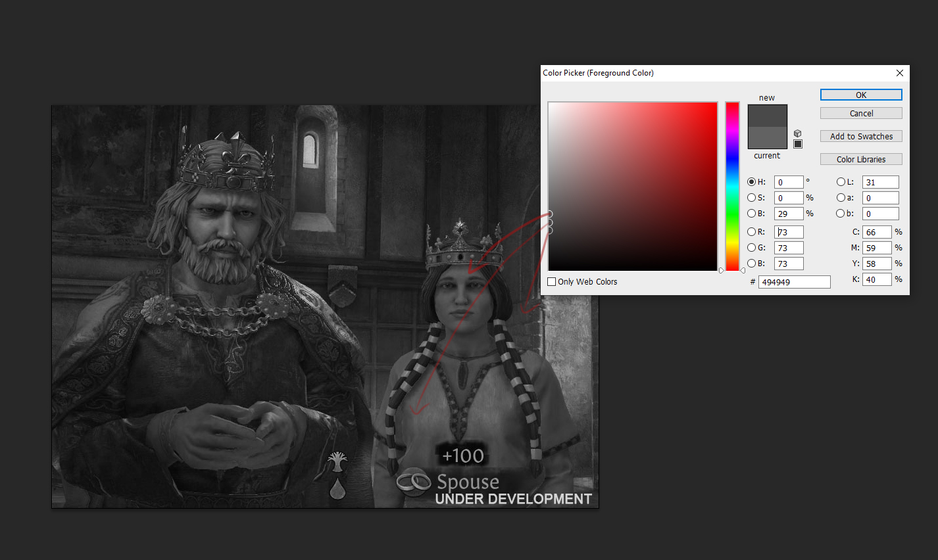Close the Color Picker dialog
938x560 pixels.
point(900,73)
